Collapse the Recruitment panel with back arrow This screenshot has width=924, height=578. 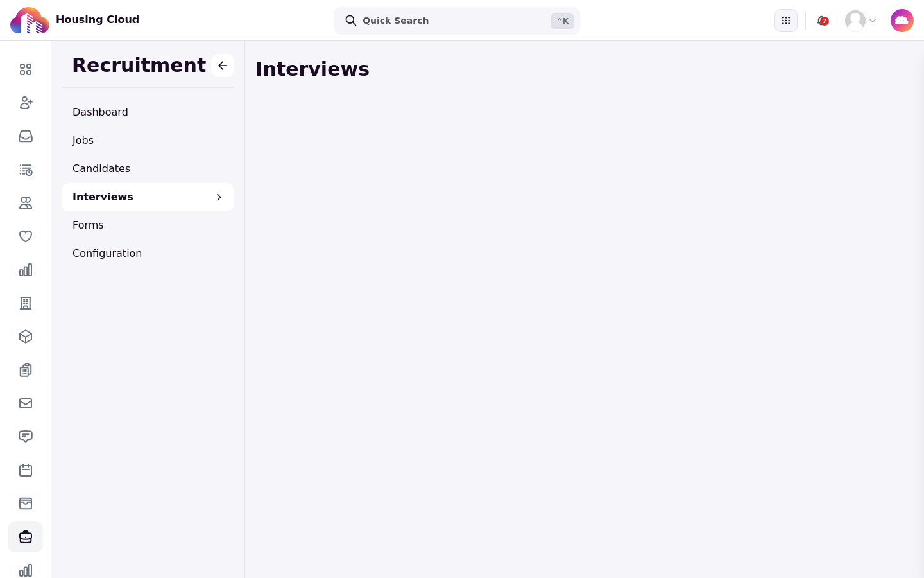223,66
